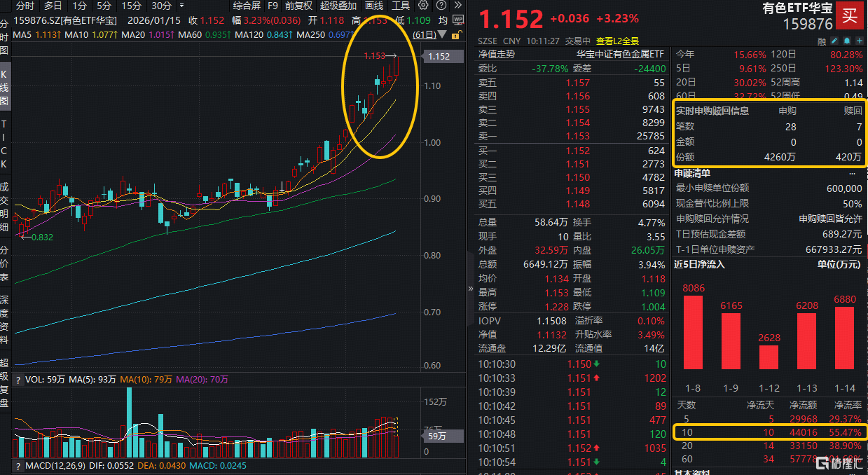Open 深度资料 side tab
Screen dimensions: 868x475
click(5, 319)
